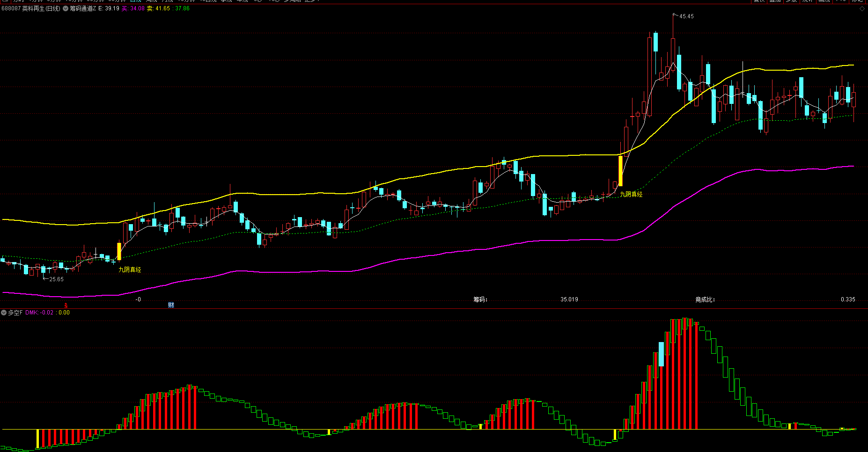868x452 pixels.
Task: Click the 25.65 low price arrow marker
Action: (55, 279)
